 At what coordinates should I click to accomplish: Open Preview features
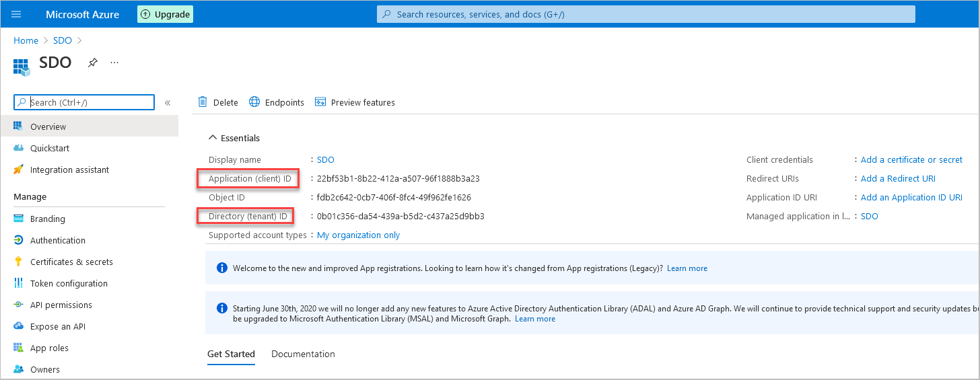coord(355,102)
